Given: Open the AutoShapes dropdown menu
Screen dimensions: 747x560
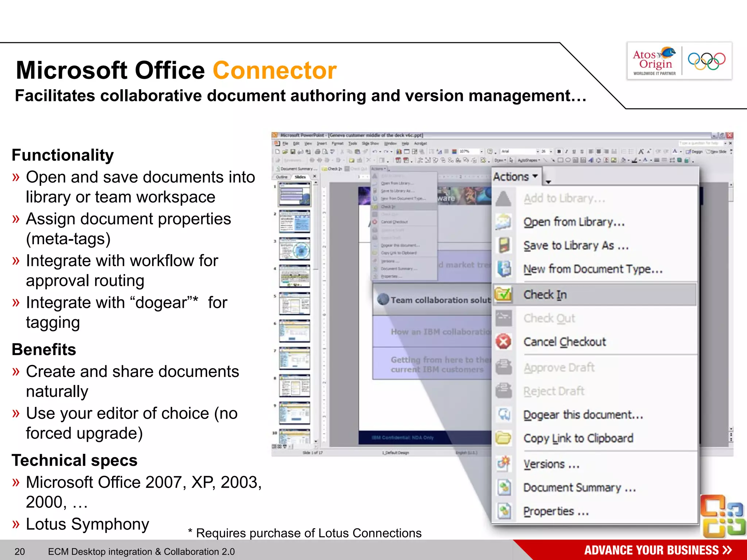Looking at the screenshot, I should [x=529, y=160].
